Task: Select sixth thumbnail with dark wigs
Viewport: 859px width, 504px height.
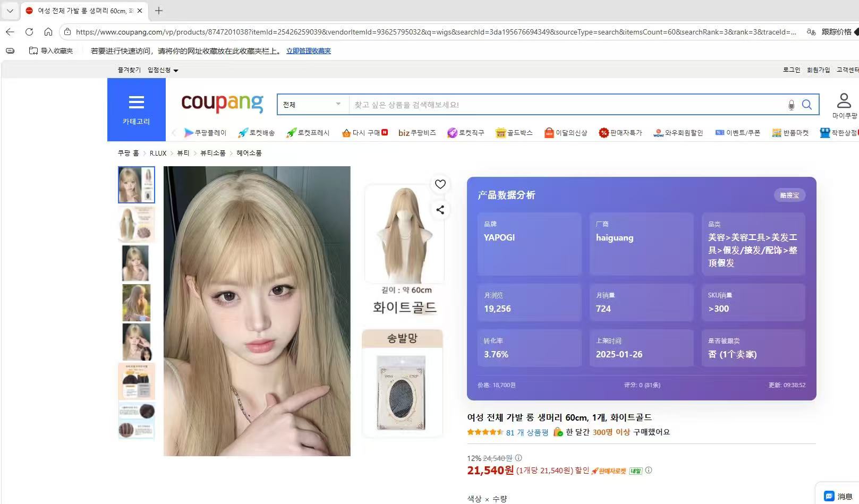Action: click(x=137, y=381)
